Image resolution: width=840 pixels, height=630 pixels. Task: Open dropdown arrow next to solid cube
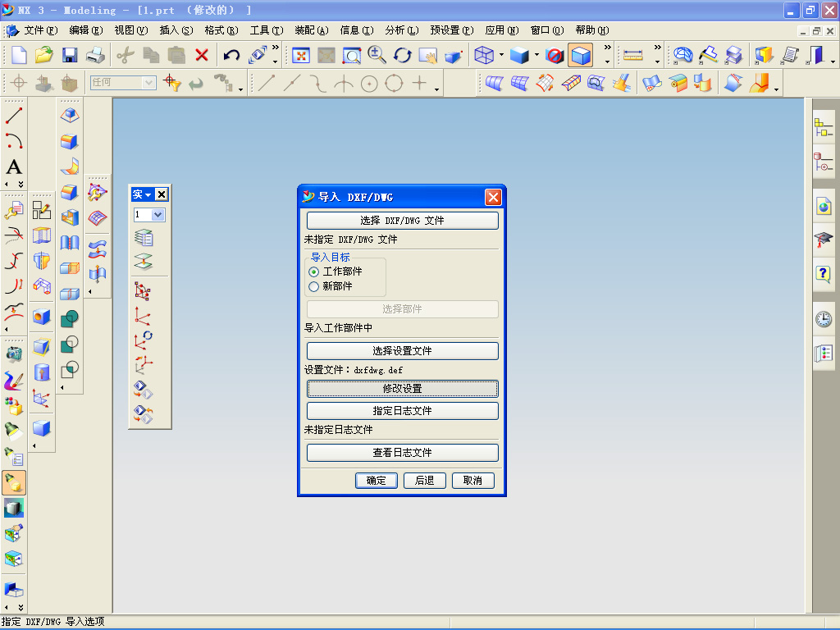(536, 55)
